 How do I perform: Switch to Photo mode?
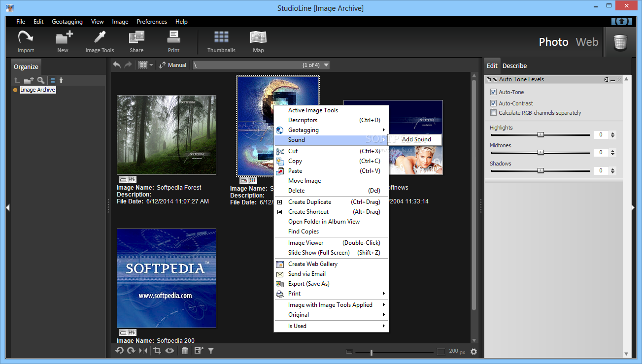pos(553,42)
